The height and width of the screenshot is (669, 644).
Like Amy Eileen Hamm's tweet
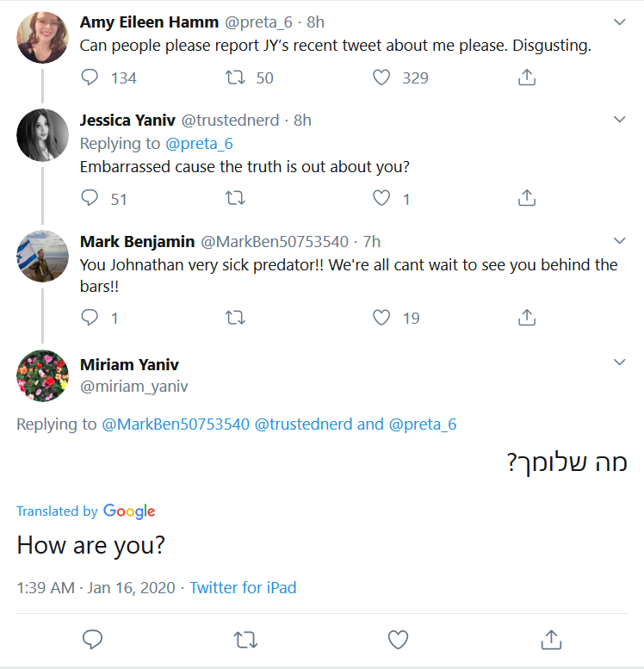coord(381,77)
